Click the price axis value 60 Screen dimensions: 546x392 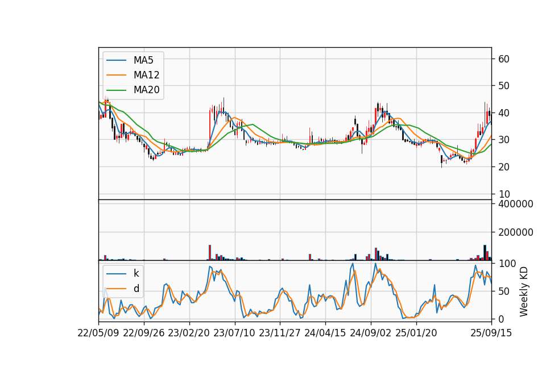(504, 59)
